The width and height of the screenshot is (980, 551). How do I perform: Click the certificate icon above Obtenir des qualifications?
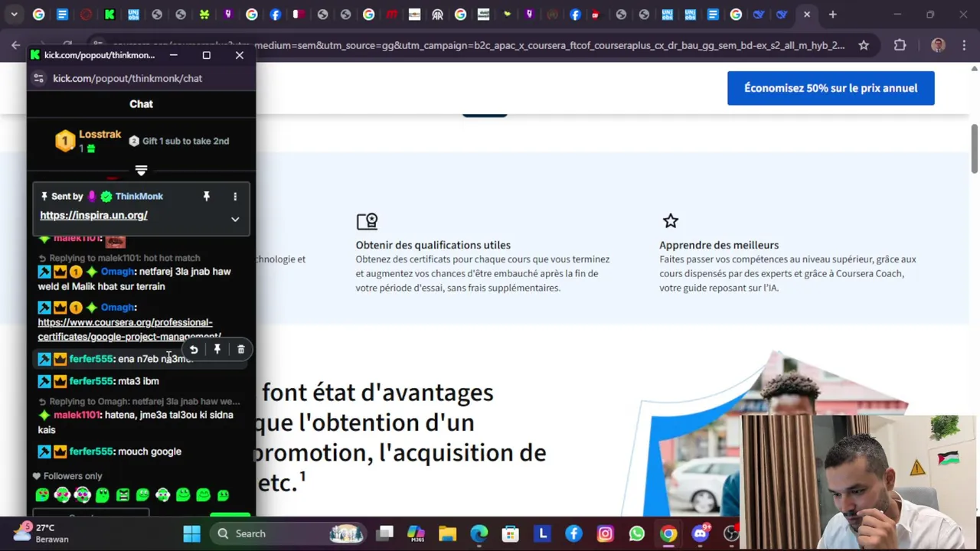click(367, 221)
